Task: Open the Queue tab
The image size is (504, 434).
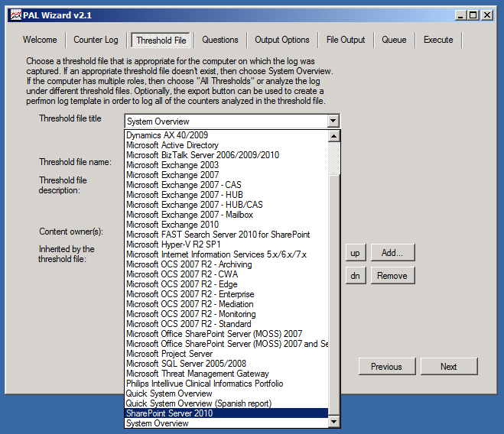Action: click(394, 40)
